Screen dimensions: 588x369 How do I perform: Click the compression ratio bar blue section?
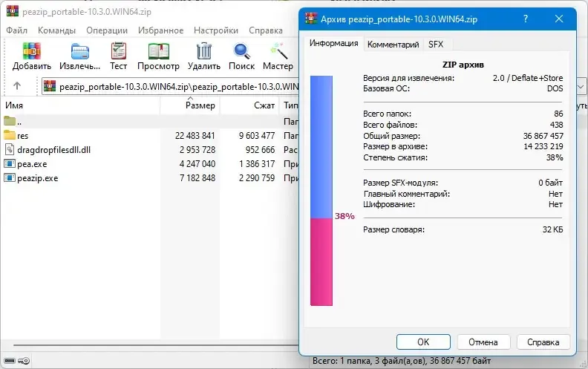point(321,147)
